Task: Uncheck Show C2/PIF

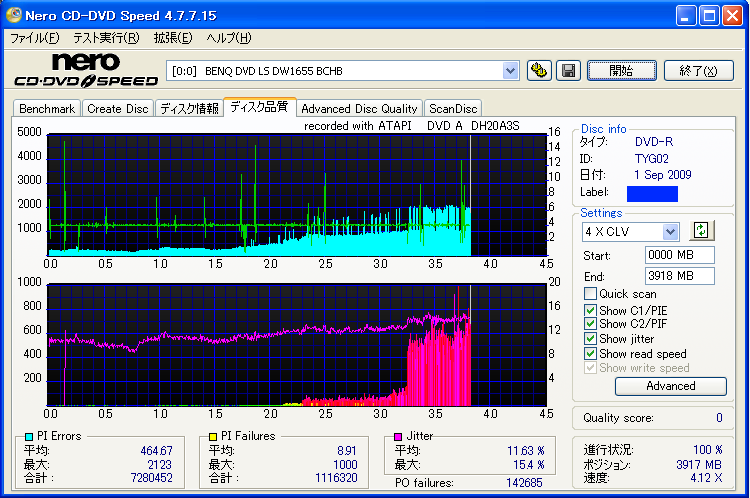Action: [x=590, y=323]
